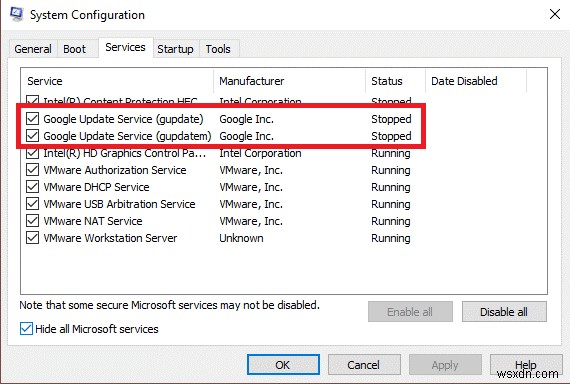Uncheck Google Update Service (gupdate)

pyautogui.click(x=32, y=119)
